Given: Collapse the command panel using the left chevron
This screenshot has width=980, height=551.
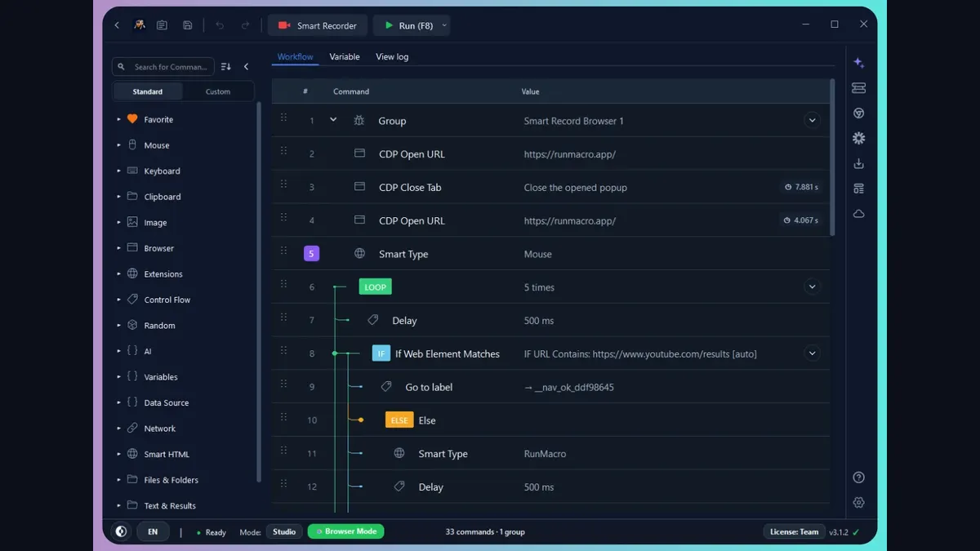Looking at the screenshot, I should pos(247,67).
